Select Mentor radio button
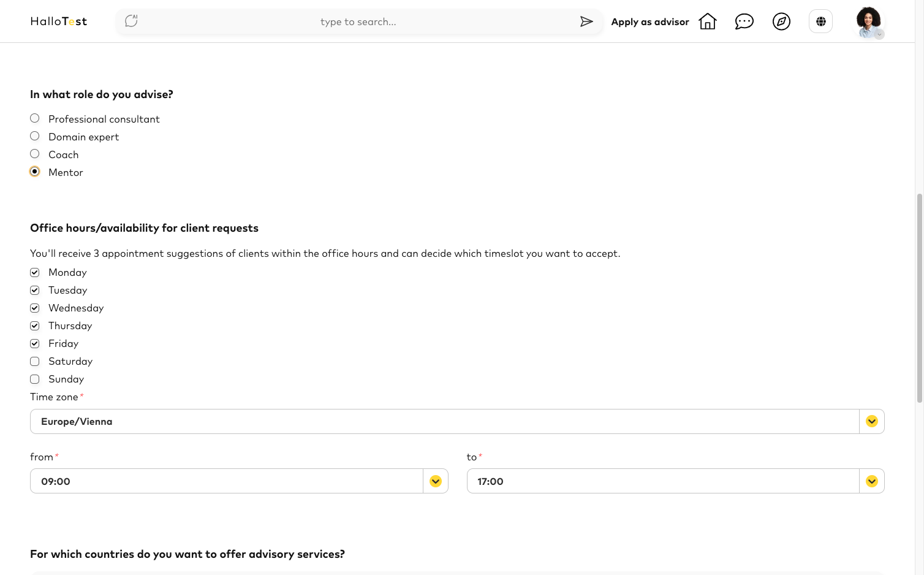Image resolution: width=924 pixels, height=575 pixels. [x=35, y=172]
